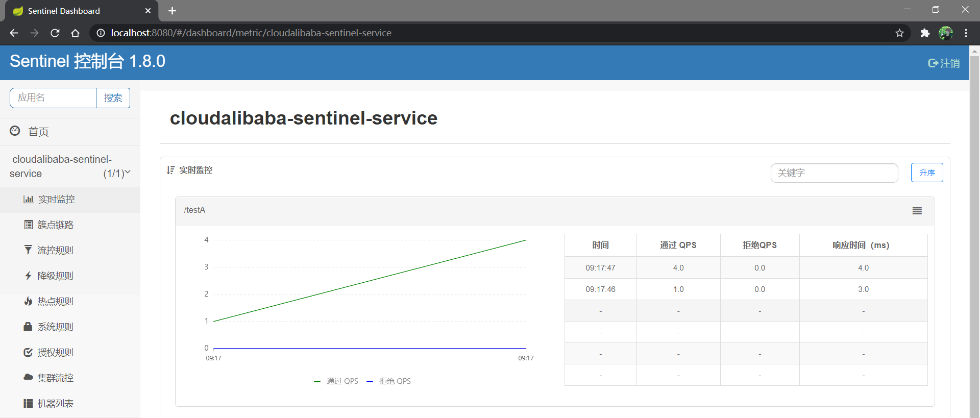Viewport: 980px width, 418px height.
Task: Click the browser address bar URL
Action: [x=251, y=33]
